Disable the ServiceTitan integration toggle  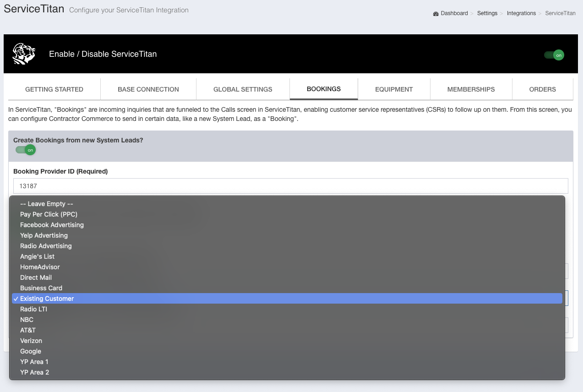pos(554,55)
